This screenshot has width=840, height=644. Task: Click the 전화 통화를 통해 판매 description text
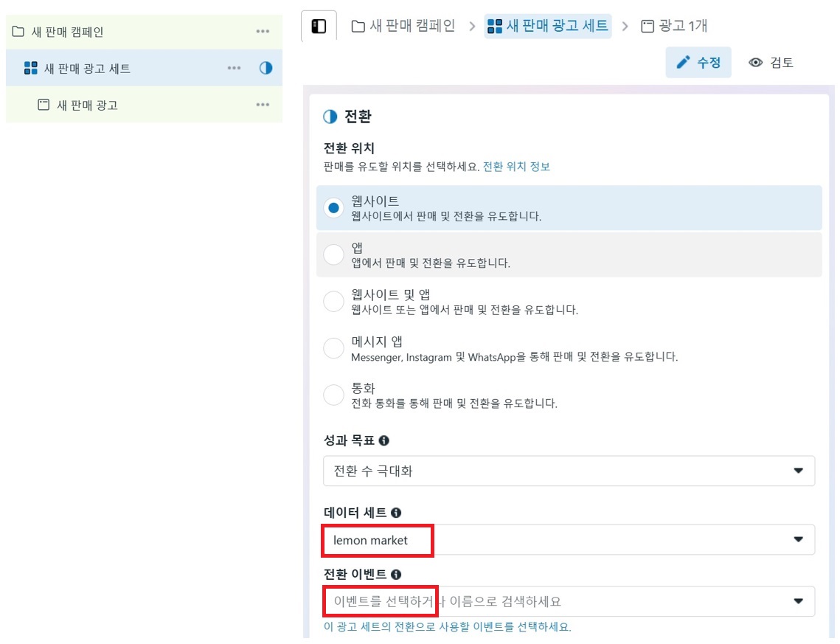[454, 404]
